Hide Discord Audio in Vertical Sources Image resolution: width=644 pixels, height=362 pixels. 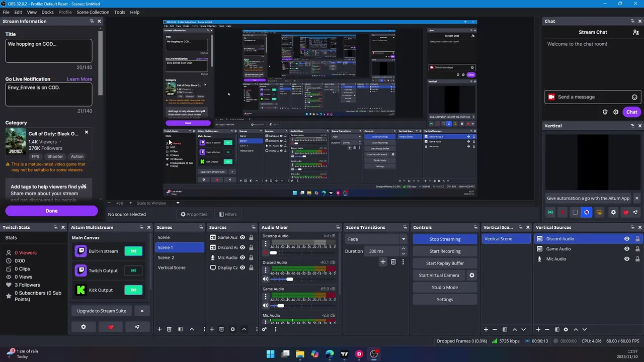(x=627, y=239)
